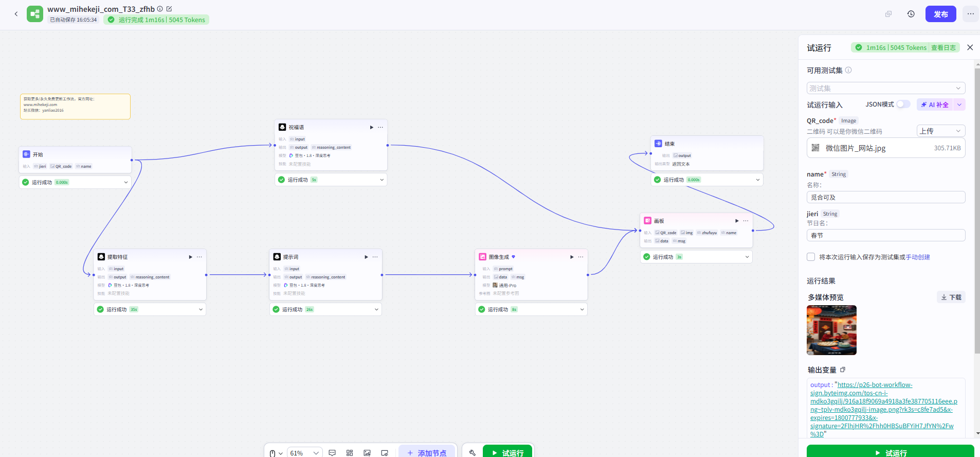The width and height of the screenshot is (980, 457).
Task: Click the 添加节点 button
Action: click(427, 452)
